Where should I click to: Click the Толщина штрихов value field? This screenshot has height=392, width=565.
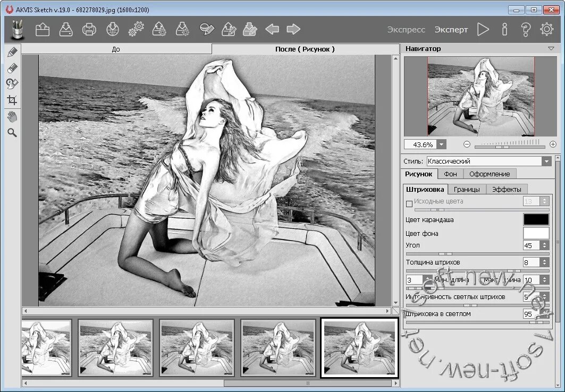coord(531,262)
